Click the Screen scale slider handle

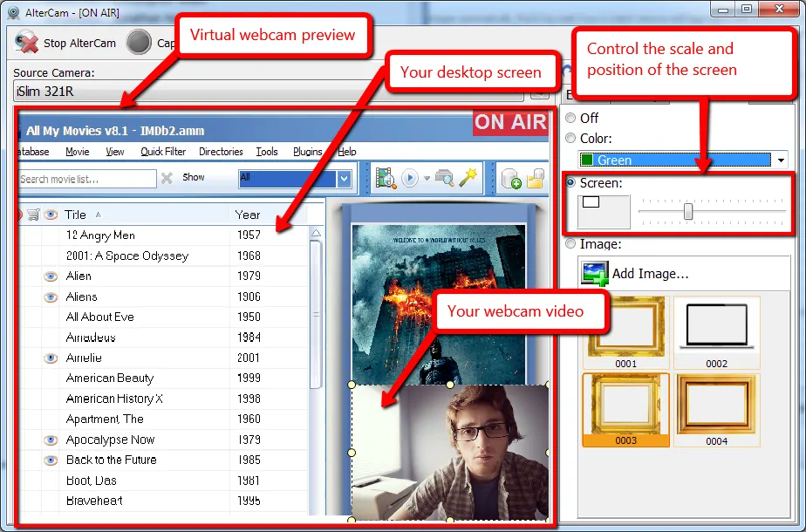[688, 211]
